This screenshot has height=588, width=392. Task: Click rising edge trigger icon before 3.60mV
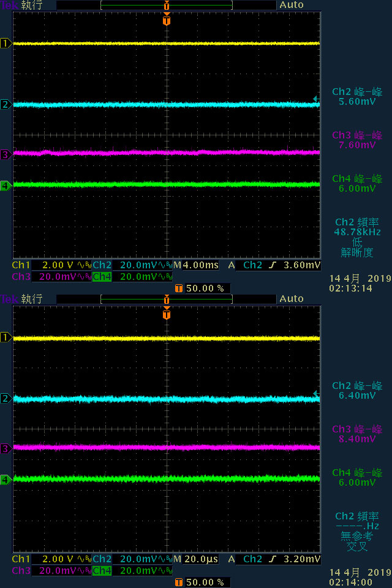click(273, 265)
